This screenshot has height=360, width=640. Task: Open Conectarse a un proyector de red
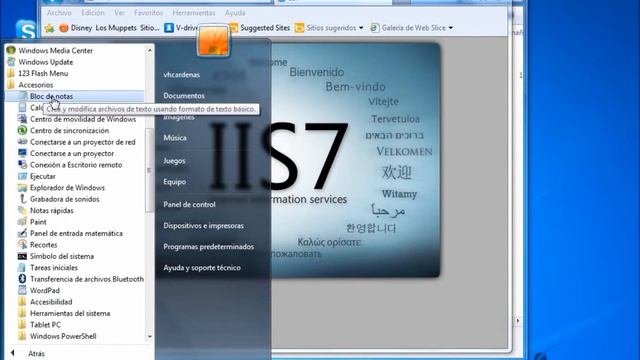coord(82,142)
